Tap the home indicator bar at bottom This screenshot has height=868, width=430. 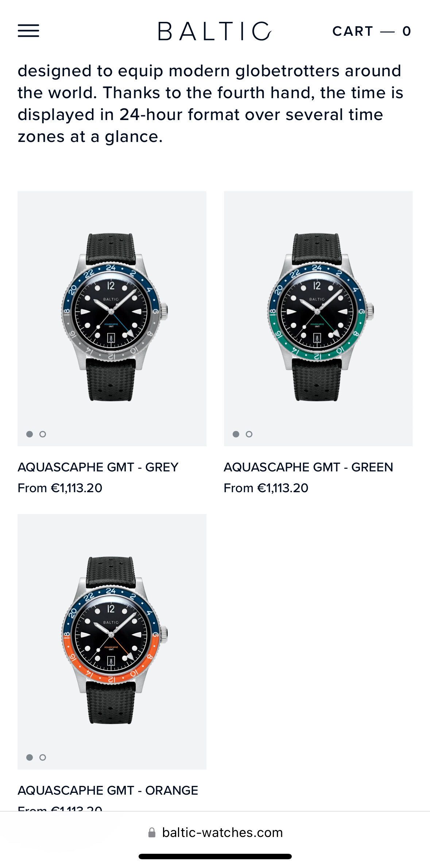click(x=215, y=856)
